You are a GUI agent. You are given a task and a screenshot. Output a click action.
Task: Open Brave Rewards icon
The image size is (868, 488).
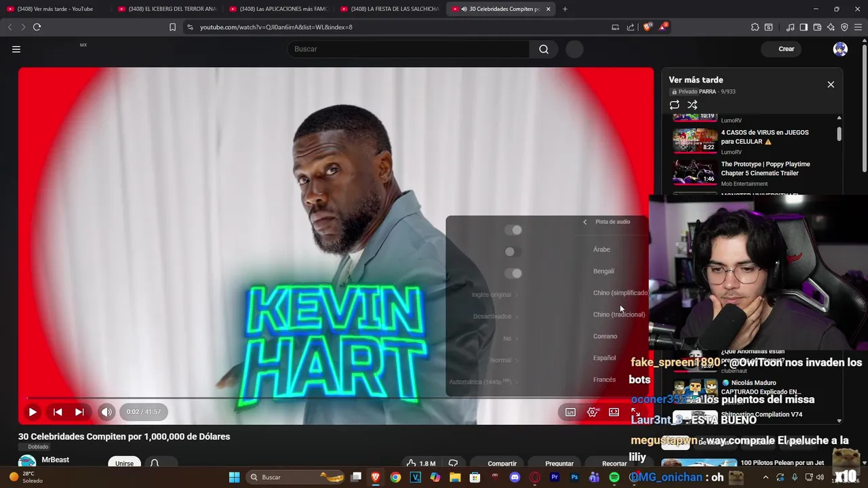[x=663, y=27]
